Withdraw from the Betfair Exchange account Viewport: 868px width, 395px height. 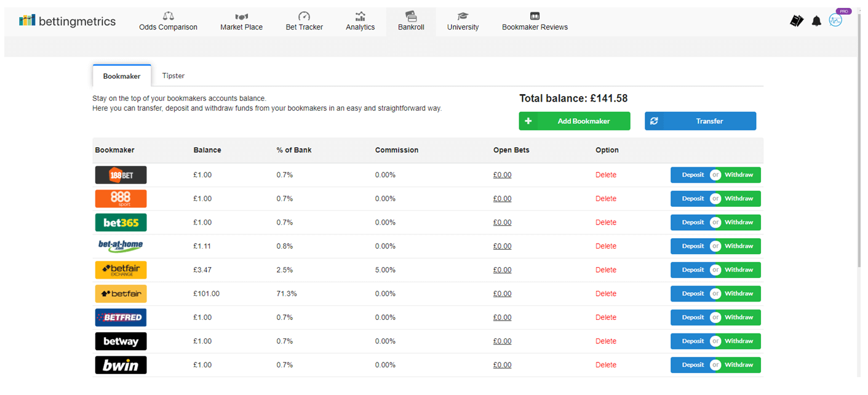click(739, 269)
